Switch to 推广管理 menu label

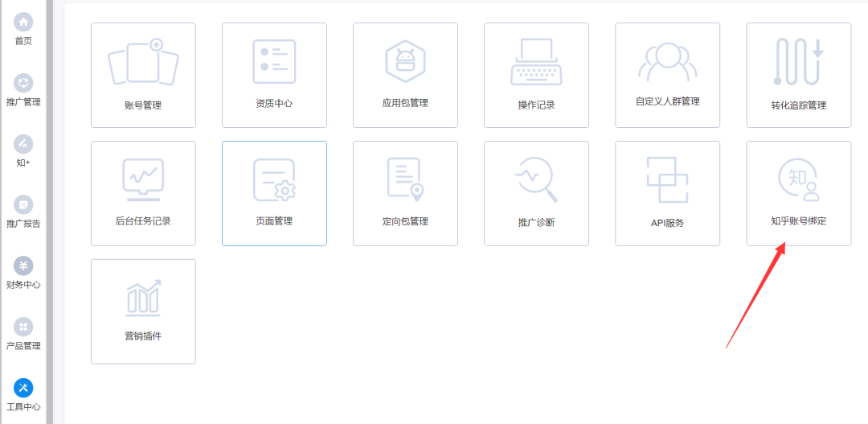(x=23, y=102)
